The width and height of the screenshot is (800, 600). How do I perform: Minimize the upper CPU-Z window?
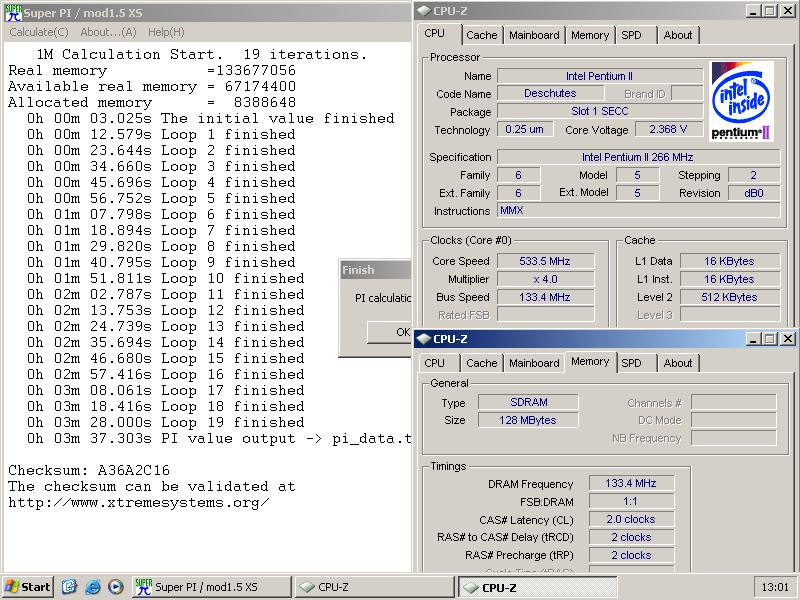click(754, 11)
